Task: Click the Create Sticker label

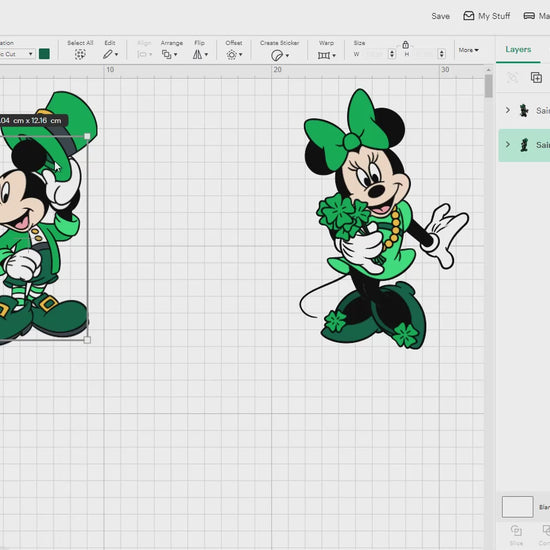Action: pos(280,43)
